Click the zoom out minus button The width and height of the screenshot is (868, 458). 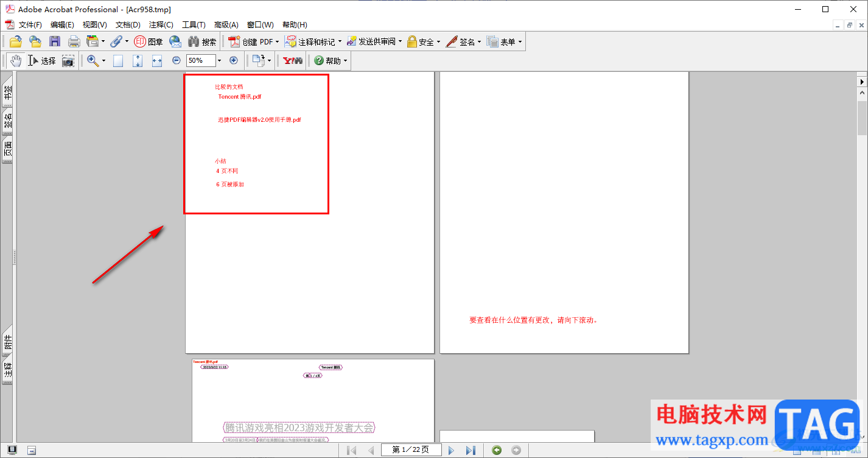tap(177, 60)
